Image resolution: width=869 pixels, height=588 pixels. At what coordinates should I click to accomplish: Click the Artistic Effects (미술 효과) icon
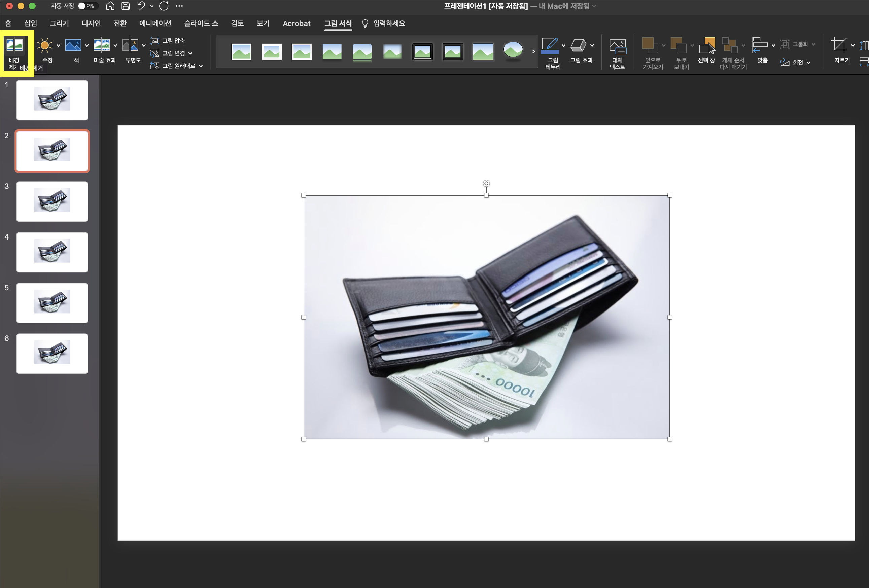(x=101, y=46)
